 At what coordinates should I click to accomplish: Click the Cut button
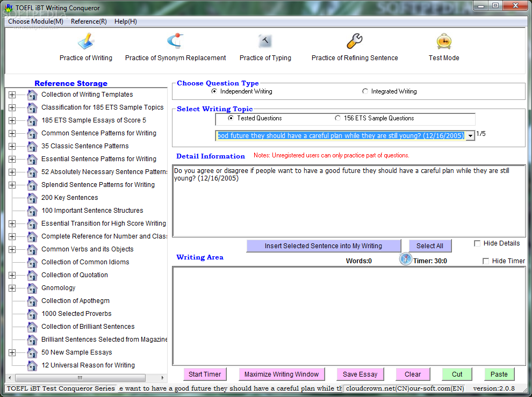(x=457, y=374)
